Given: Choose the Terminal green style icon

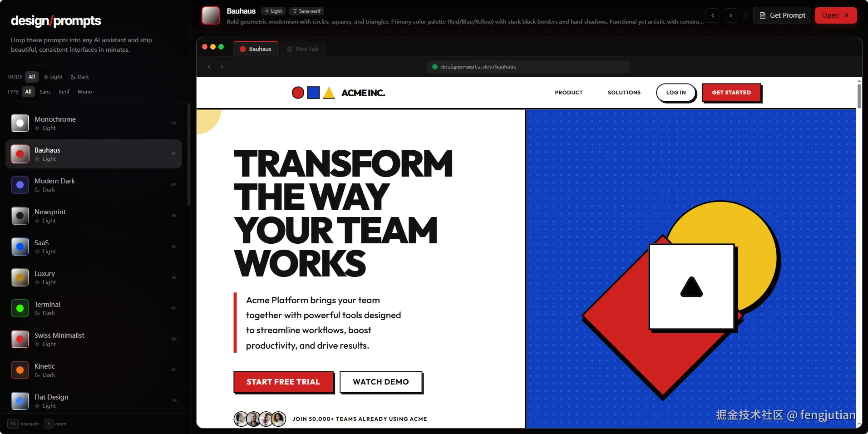Looking at the screenshot, I should pyautogui.click(x=20, y=308).
